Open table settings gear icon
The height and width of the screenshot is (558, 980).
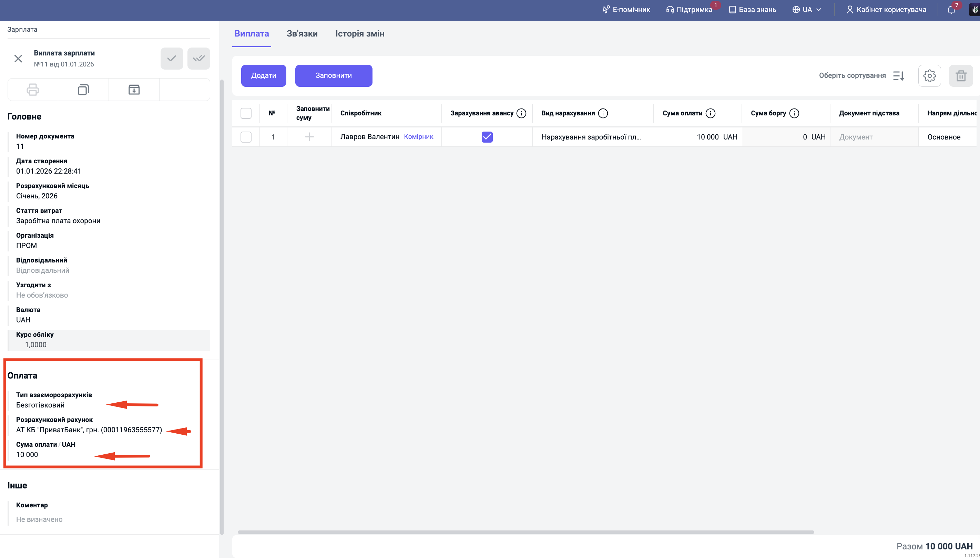[929, 76]
